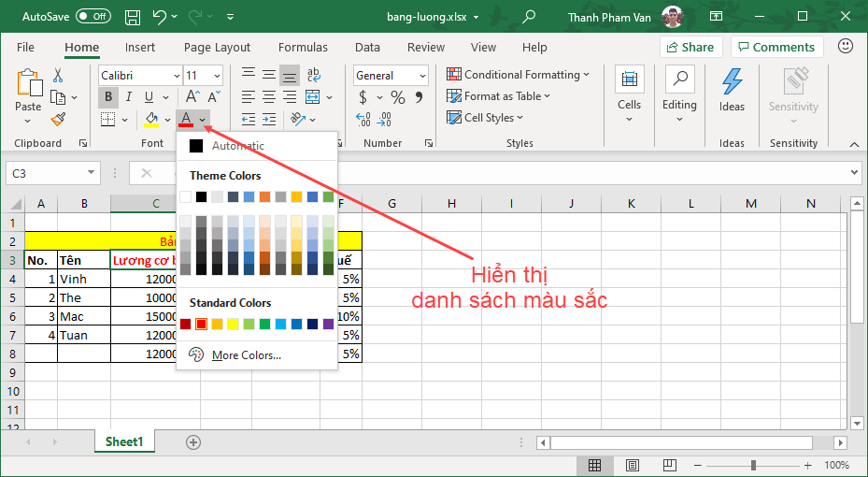
Task: Click the Accounting dollar format icon
Action: pyautogui.click(x=363, y=97)
